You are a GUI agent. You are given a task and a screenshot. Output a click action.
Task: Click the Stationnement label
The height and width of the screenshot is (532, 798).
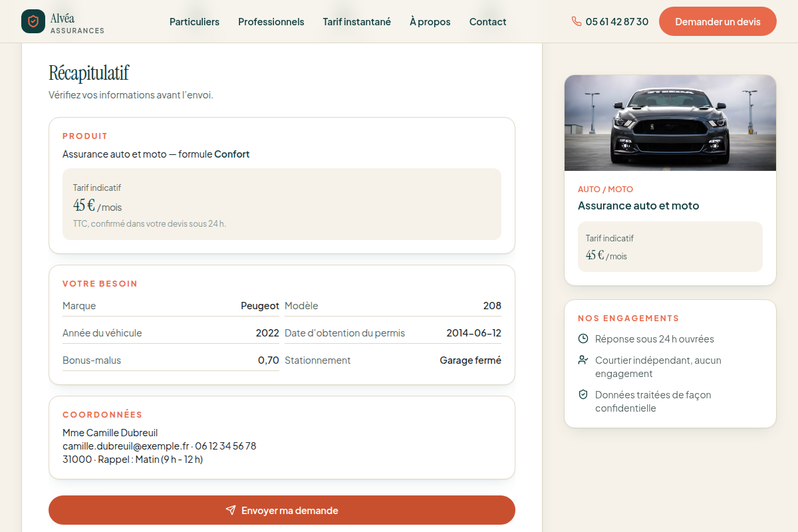318,360
